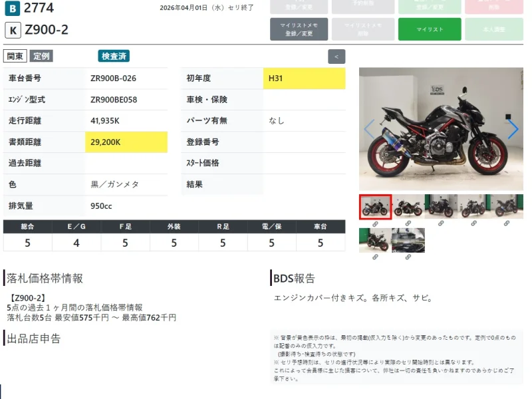Click the yellow-highlighted 29,200K value

coord(126,142)
